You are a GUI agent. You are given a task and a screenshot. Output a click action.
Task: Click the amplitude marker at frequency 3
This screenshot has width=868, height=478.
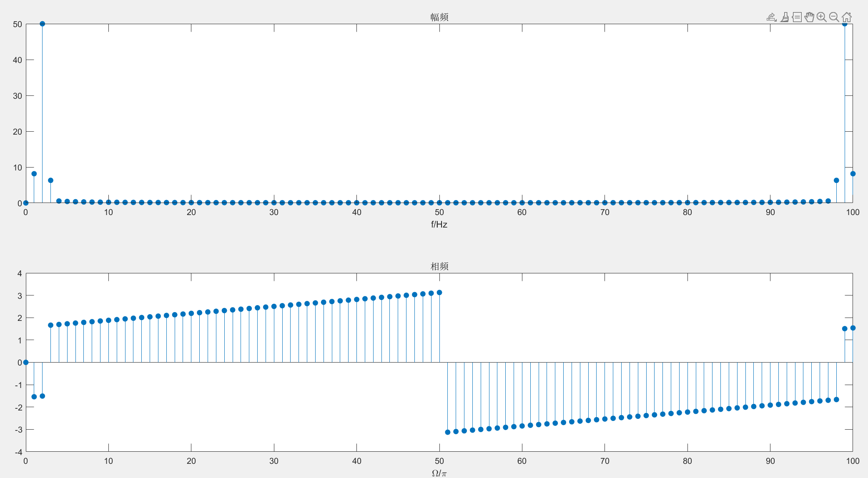(50, 180)
